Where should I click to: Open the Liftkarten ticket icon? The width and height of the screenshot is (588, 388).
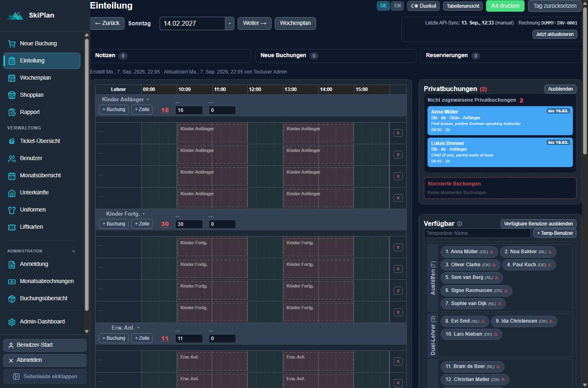[12, 227]
